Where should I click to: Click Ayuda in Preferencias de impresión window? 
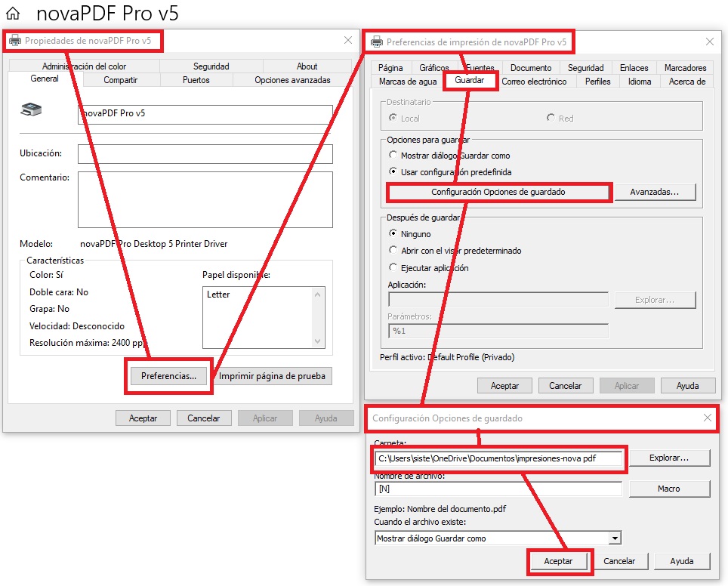coord(688,385)
